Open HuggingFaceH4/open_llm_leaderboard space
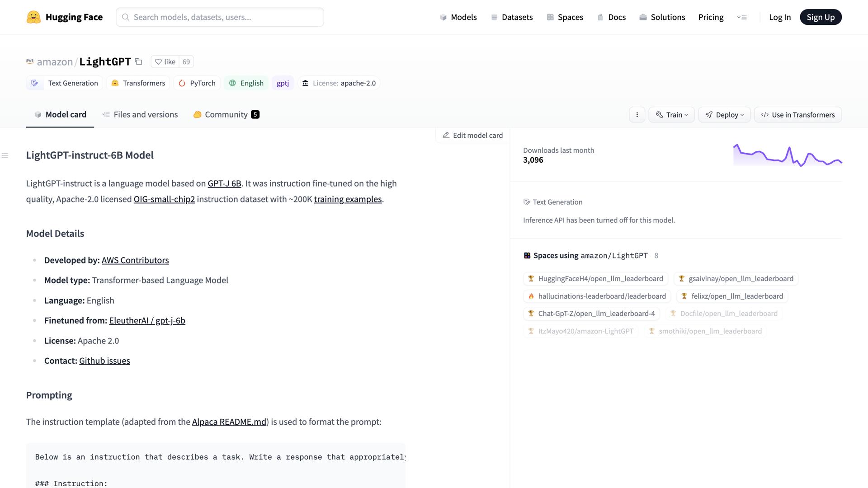Image resolution: width=868 pixels, height=488 pixels. point(595,279)
